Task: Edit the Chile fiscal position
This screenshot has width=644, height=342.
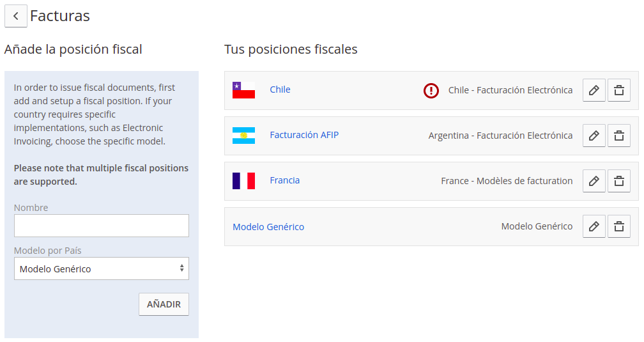Action: coord(594,90)
